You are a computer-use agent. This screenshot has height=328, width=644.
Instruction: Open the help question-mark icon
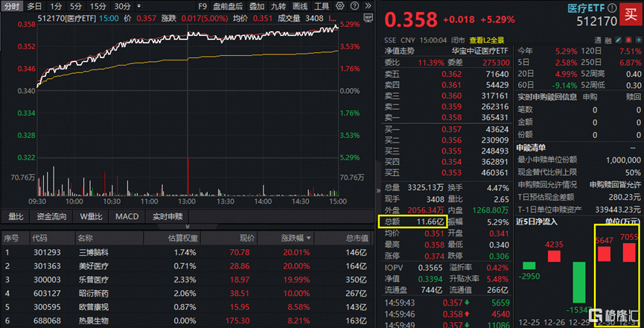[354, 6]
